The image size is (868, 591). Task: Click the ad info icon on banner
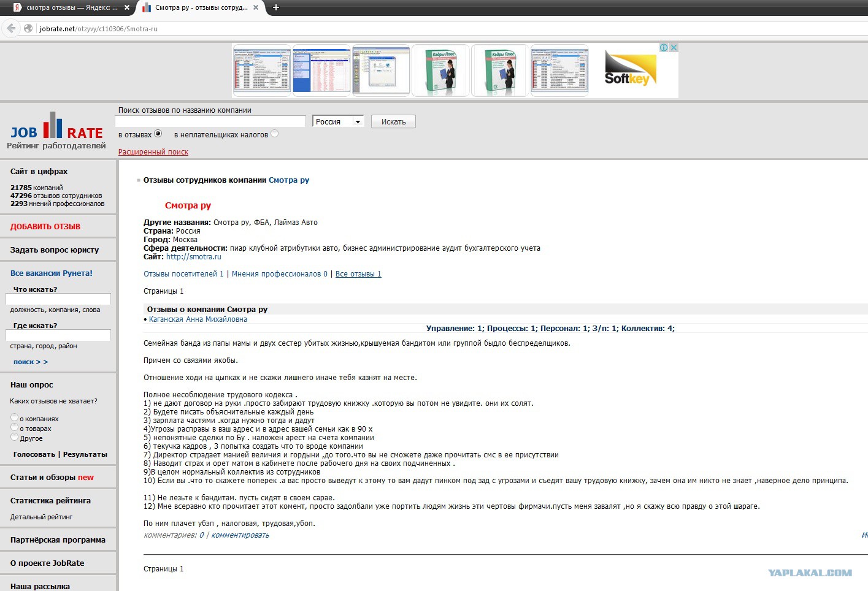(x=664, y=47)
